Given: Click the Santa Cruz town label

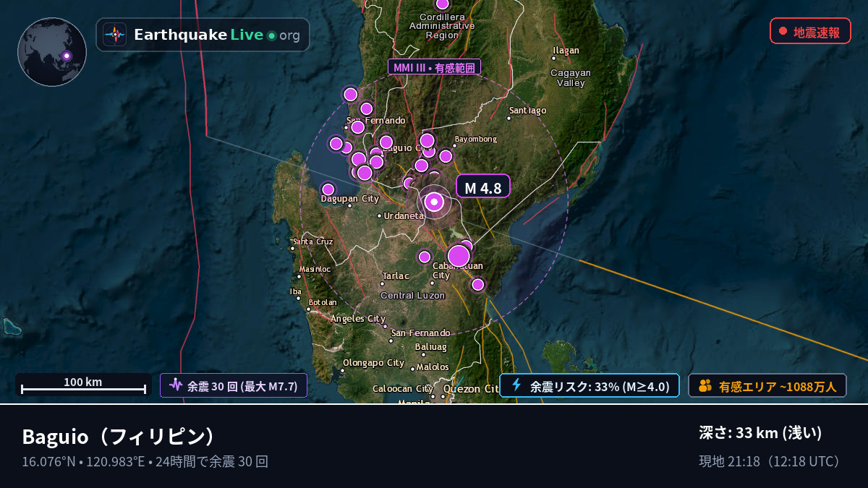Looking at the screenshot, I should click(312, 241).
